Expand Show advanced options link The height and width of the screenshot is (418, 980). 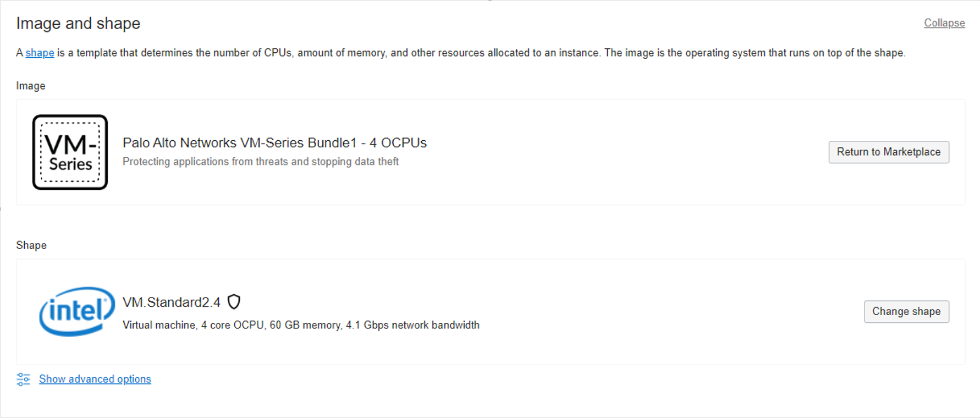[x=95, y=379]
